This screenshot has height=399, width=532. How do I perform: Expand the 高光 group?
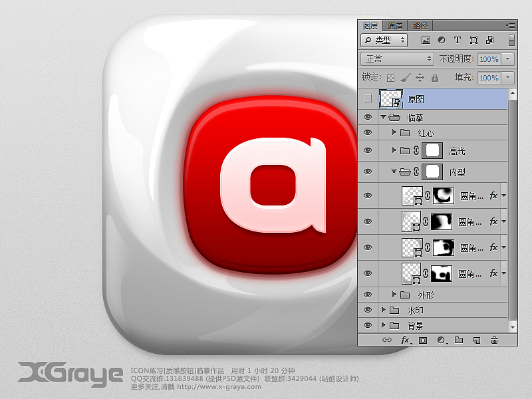click(x=394, y=150)
